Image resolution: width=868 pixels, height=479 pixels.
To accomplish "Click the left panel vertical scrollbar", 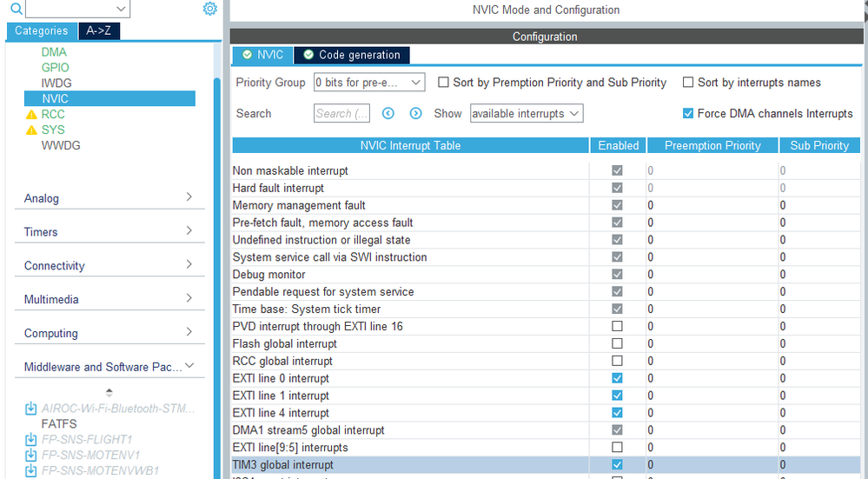I will [217, 276].
